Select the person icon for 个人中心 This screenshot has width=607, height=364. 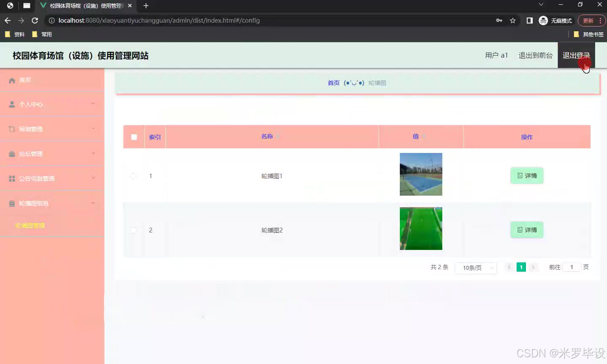point(12,104)
